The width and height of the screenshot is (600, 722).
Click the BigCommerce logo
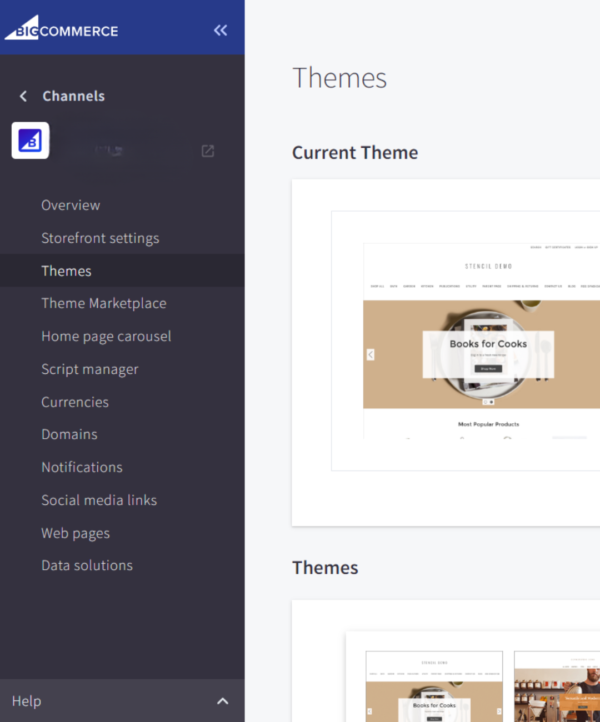(62, 28)
